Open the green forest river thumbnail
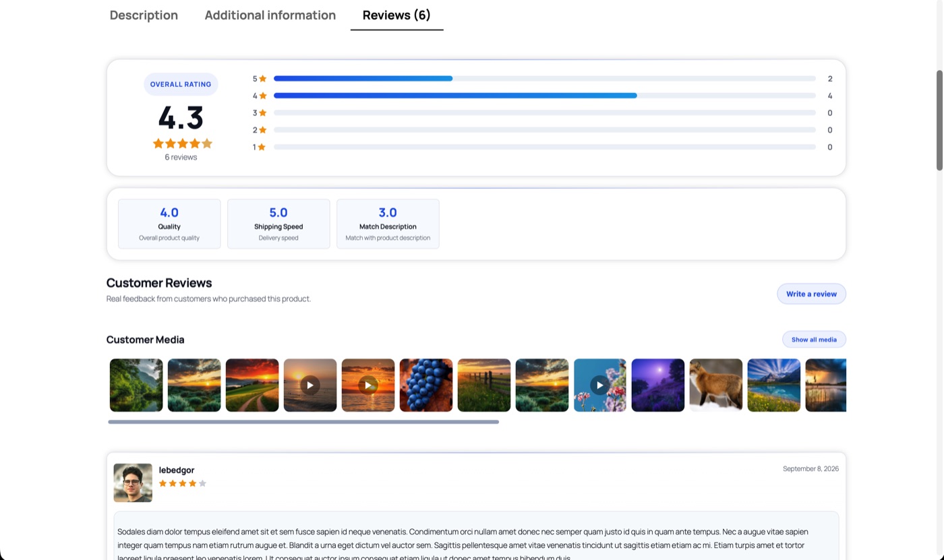The height and width of the screenshot is (560, 944). pos(136,385)
